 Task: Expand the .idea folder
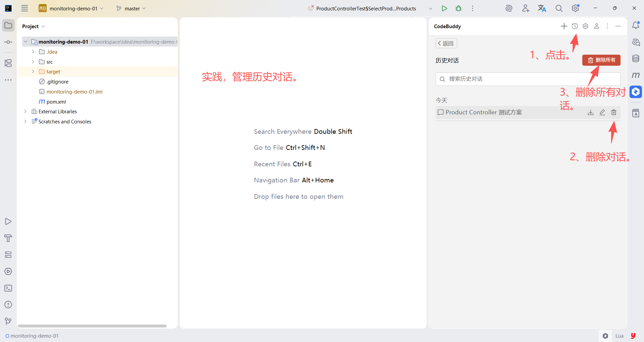(x=33, y=52)
